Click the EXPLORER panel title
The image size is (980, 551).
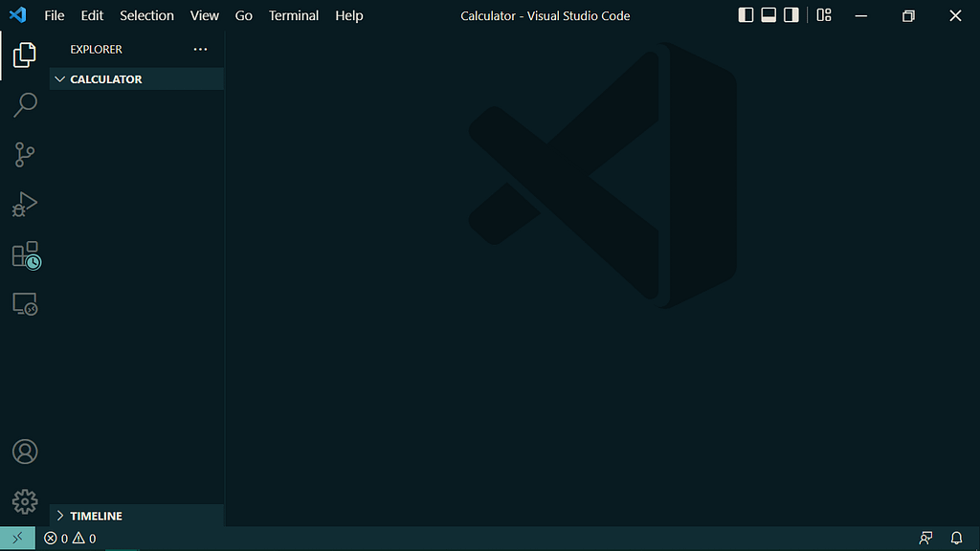click(97, 49)
